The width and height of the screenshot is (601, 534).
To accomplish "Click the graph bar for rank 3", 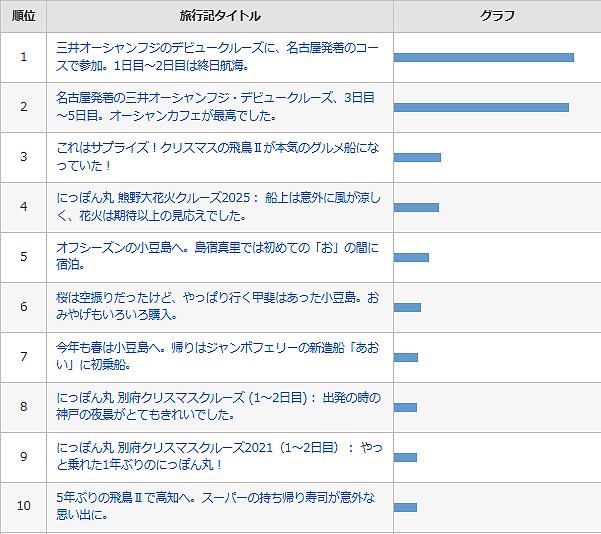I will click(x=417, y=157).
